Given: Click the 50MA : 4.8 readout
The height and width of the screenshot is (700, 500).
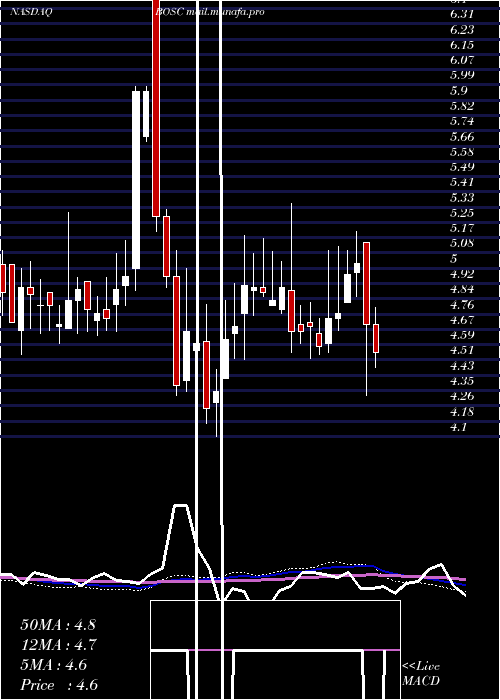Looking at the screenshot, I should pyautogui.click(x=58, y=625).
